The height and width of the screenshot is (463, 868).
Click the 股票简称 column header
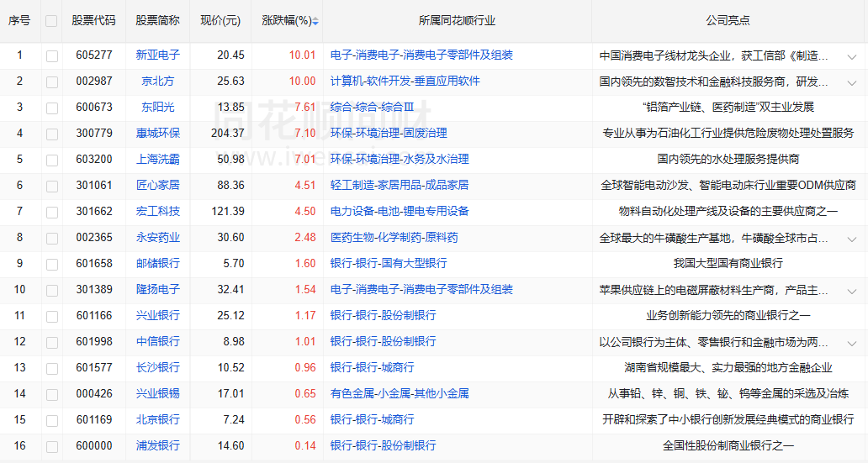pyautogui.click(x=158, y=20)
